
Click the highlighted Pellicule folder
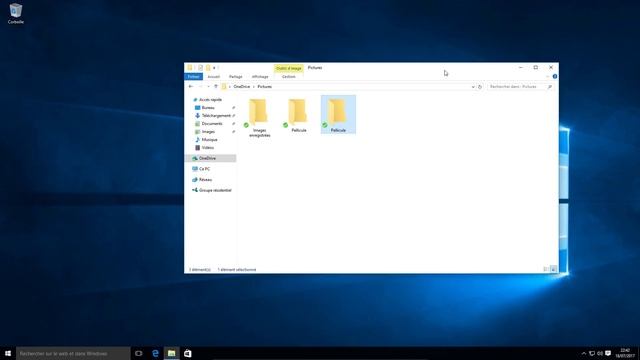(338, 115)
